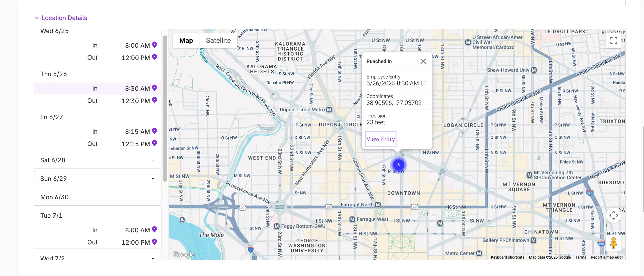
Task: Select Thu 6/26 Out 12:30 PM row
Action: 98,101
